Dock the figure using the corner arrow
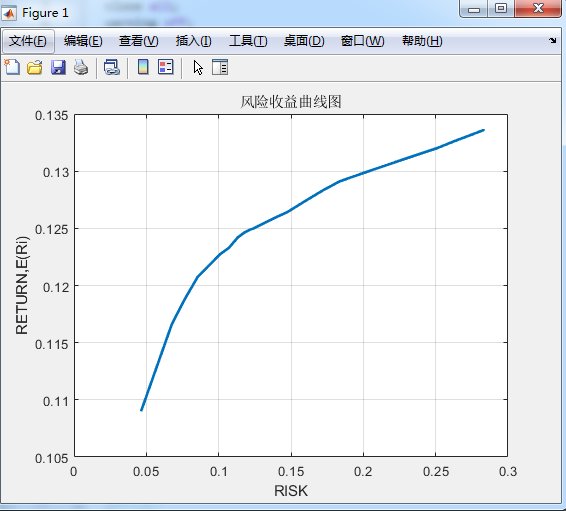Viewport: 566px width, 511px height. pyautogui.click(x=552, y=40)
